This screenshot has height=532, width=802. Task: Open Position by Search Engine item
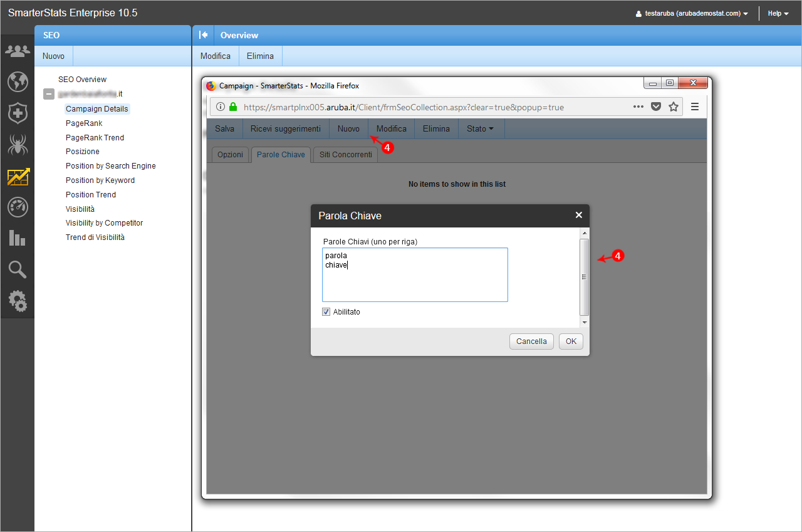point(111,166)
